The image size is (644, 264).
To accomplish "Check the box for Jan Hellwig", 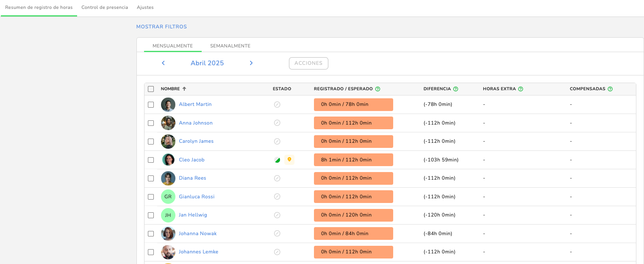I will click(x=151, y=215).
